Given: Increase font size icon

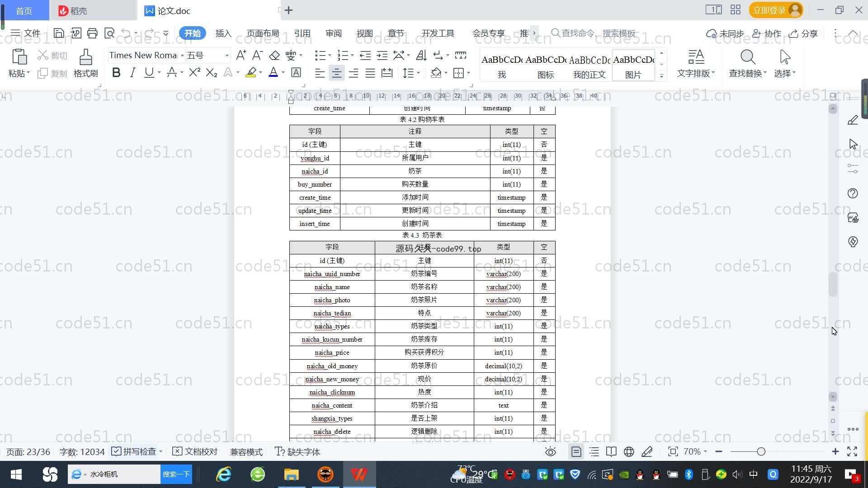Looking at the screenshot, I should click(x=241, y=55).
